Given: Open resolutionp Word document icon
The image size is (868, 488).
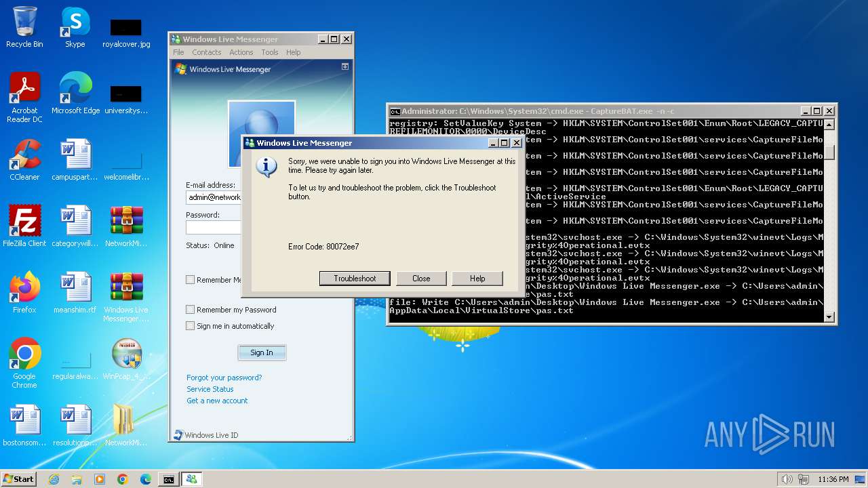Looking at the screenshot, I should coord(75,426).
